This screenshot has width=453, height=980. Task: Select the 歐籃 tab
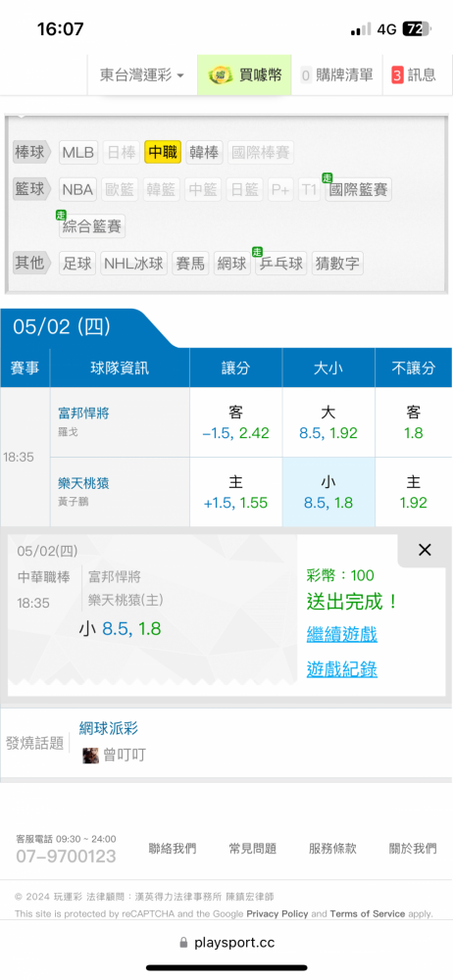(122, 189)
